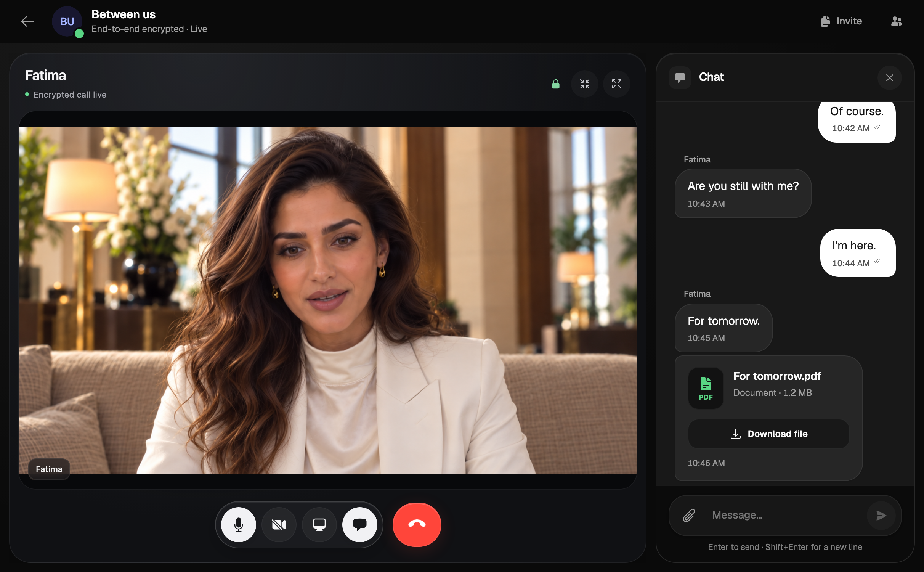Open the participants list icon
Viewport: 924px width, 572px height.
click(897, 21)
